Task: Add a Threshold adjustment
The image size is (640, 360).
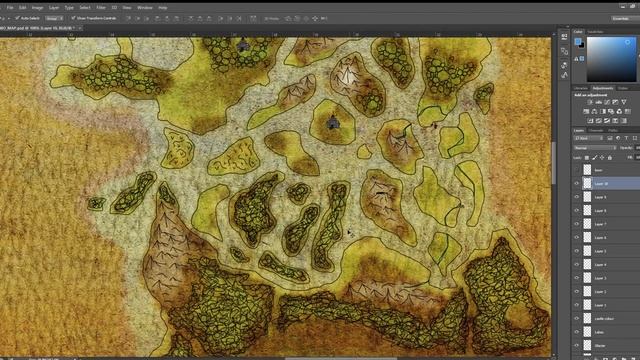Action: click(607, 121)
